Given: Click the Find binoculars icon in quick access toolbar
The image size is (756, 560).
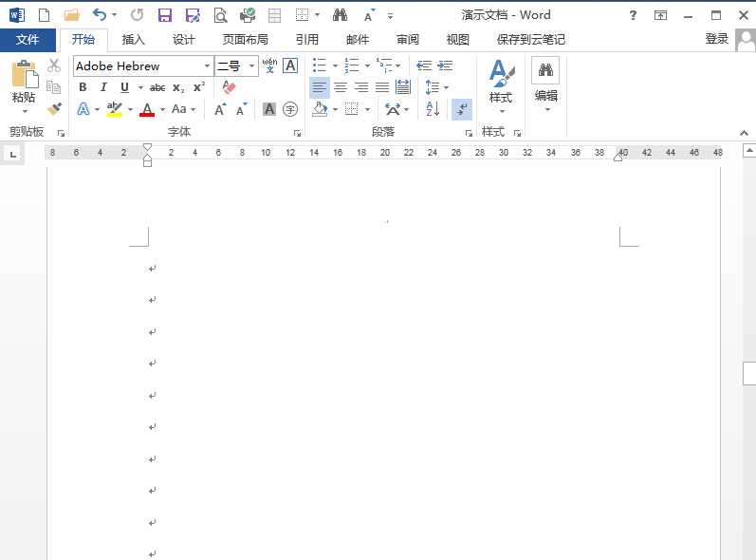Looking at the screenshot, I should coord(340,15).
